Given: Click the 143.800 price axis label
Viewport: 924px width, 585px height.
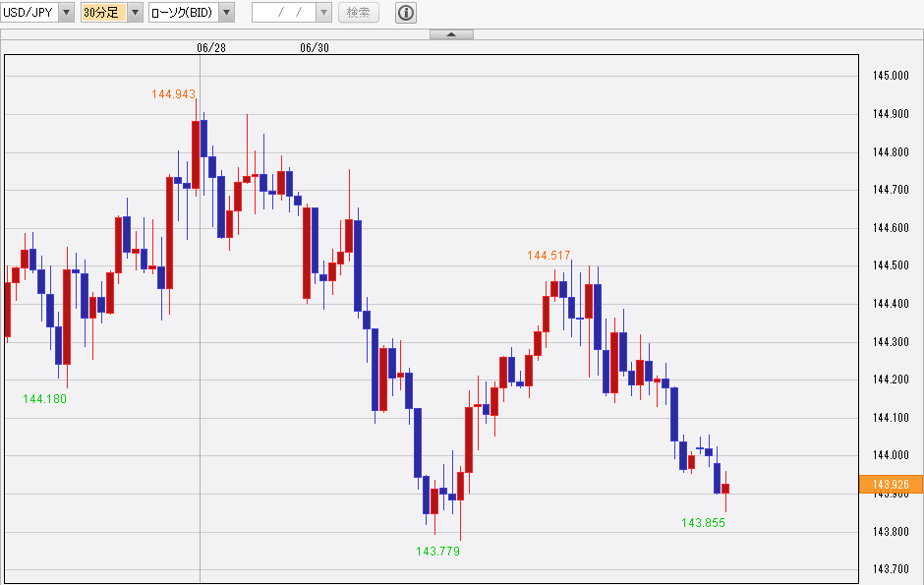Looking at the screenshot, I should 891,532.
